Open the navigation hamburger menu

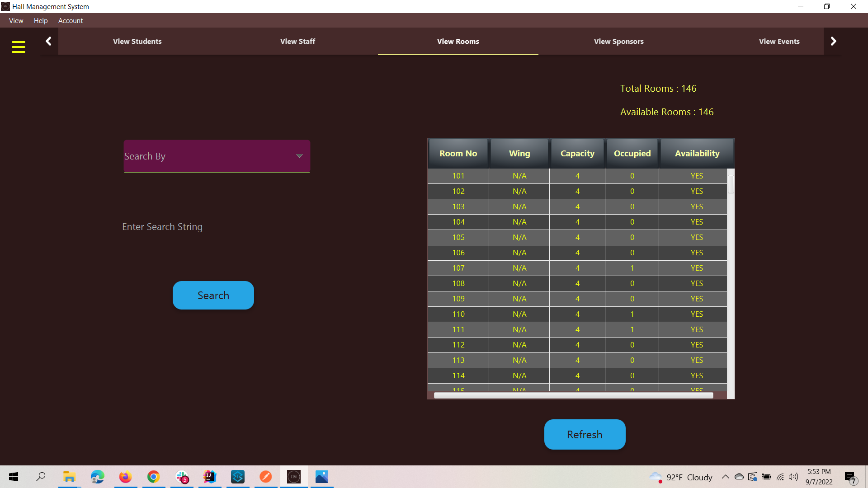pyautogui.click(x=19, y=47)
